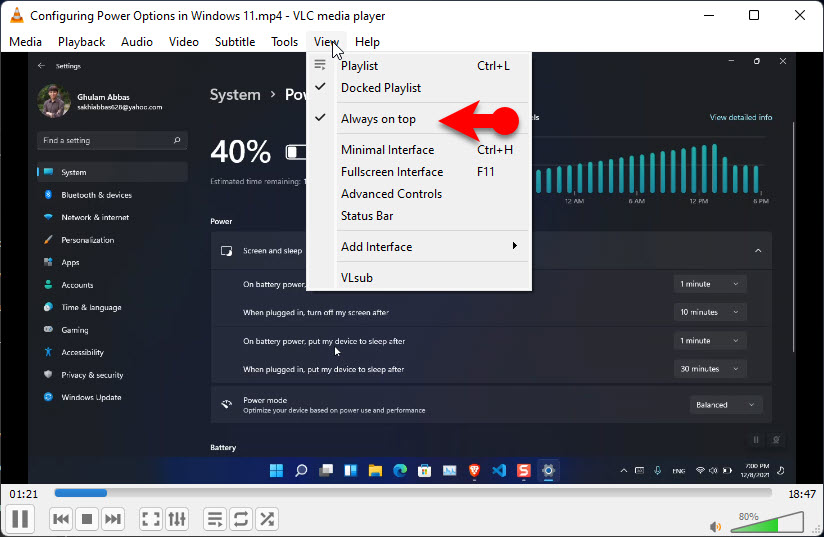Toggle Always on top option
The image size is (824, 537).
coord(419,119)
